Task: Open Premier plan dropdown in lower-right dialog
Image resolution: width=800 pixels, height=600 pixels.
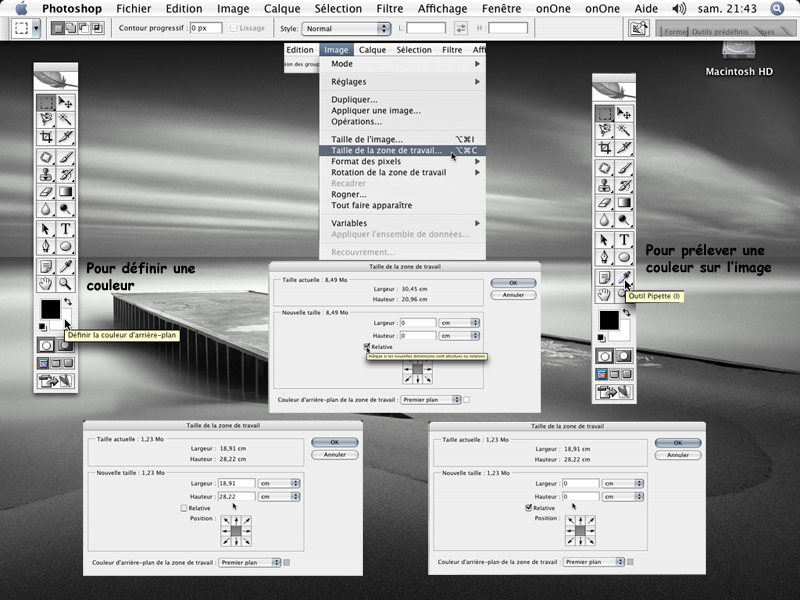Action: [594, 562]
